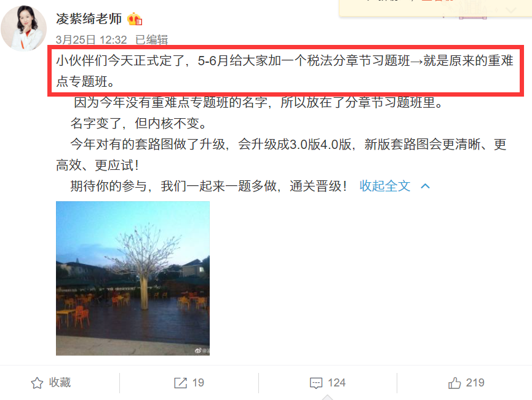Click the 已编辑 edited label

[x=152, y=40]
